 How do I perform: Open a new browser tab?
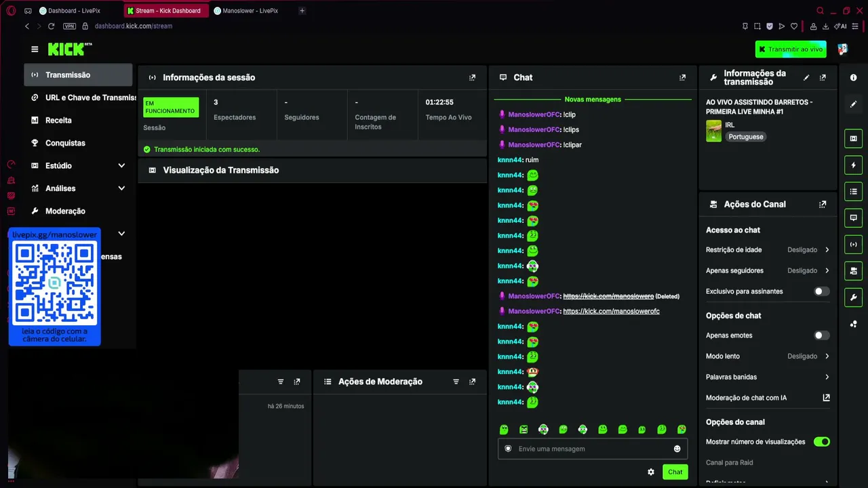302,11
